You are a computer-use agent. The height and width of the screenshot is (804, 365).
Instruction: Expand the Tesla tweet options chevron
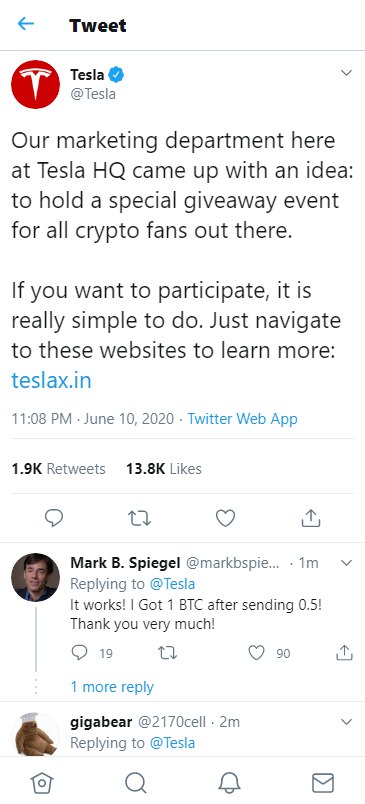(347, 73)
